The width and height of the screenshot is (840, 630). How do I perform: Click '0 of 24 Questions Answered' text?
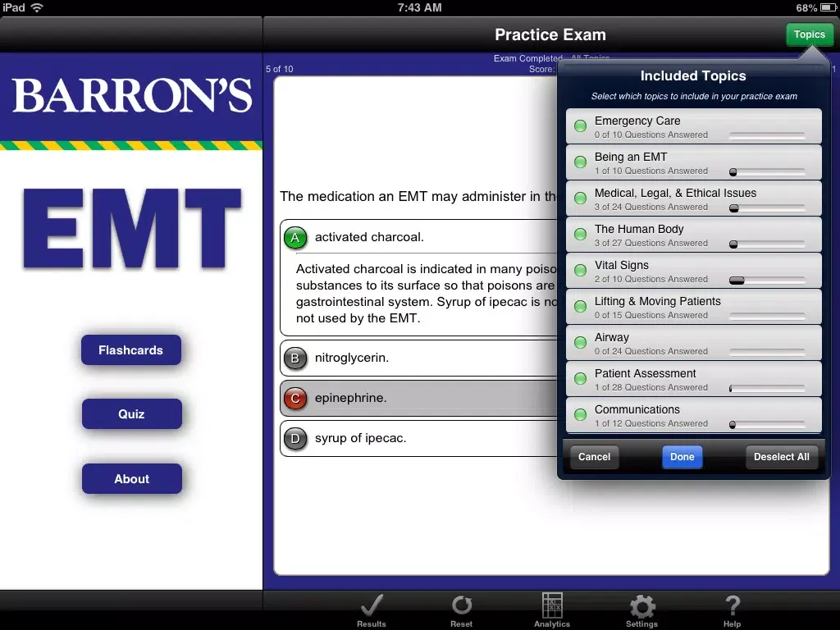coord(651,351)
